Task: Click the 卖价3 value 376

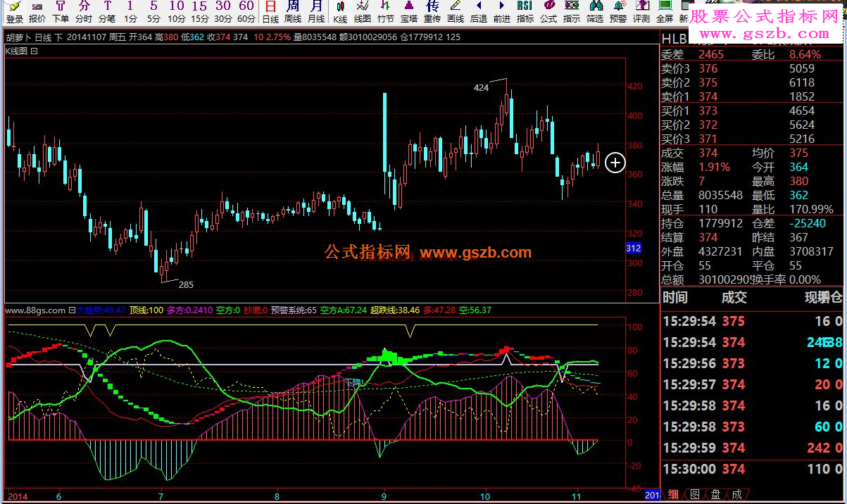Action: tap(708, 68)
